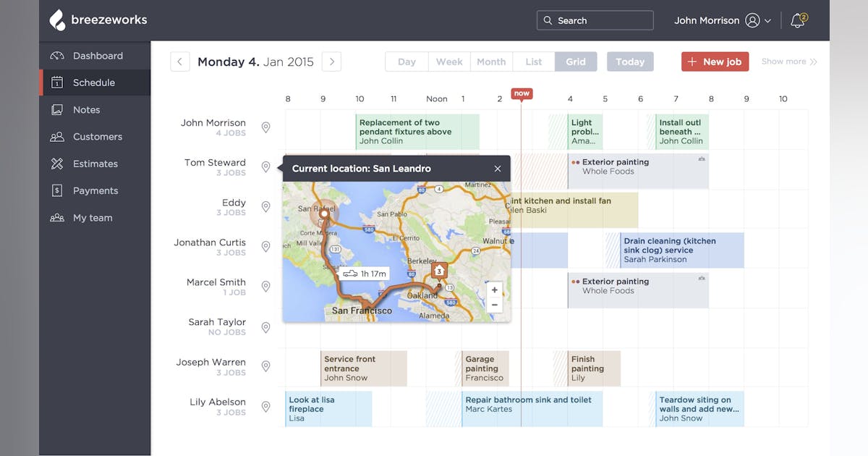Open the My team section
Image resolution: width=868 pixels, height=456 pixels.
tap(93, 217)
